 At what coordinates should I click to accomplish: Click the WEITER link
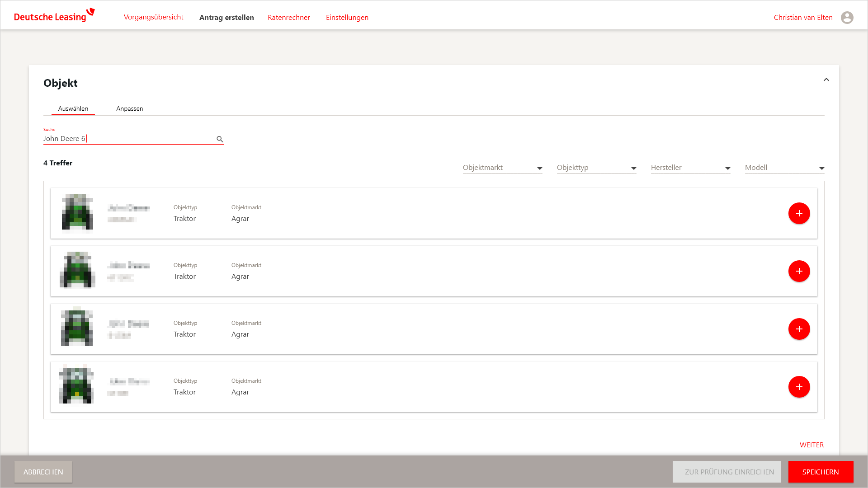click(811, 445)
